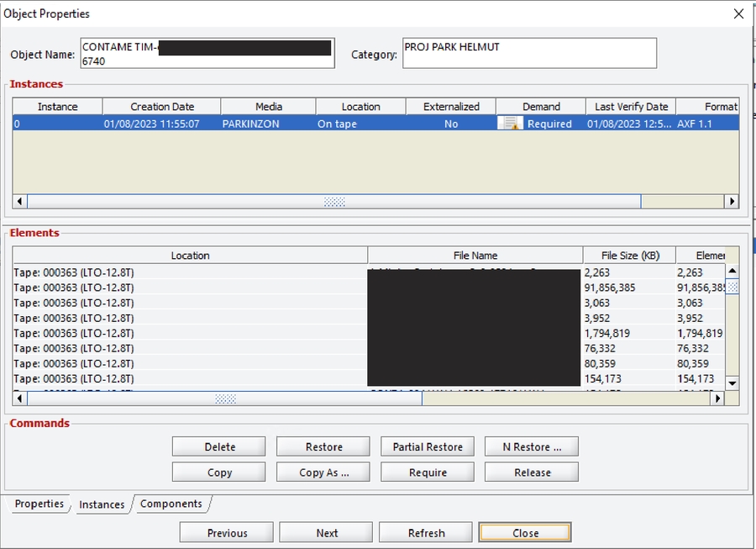Release the selected instance
756x549 pixels.
(532, 472)
